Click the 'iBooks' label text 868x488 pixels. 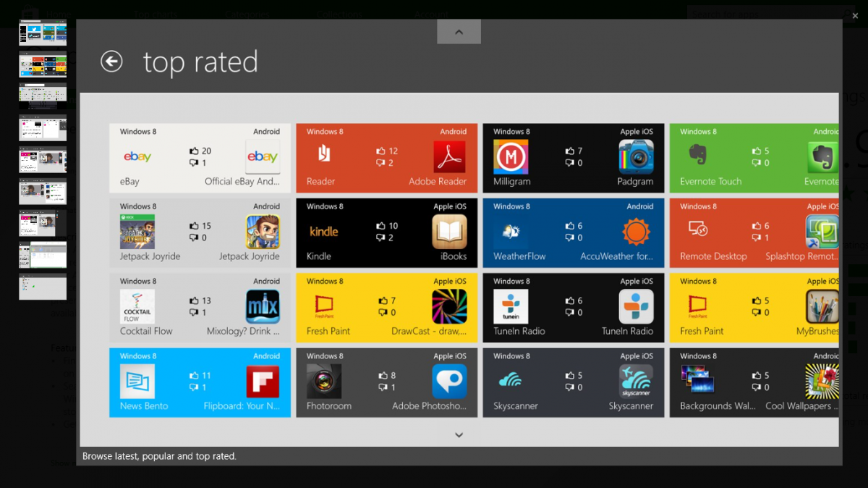454,256
